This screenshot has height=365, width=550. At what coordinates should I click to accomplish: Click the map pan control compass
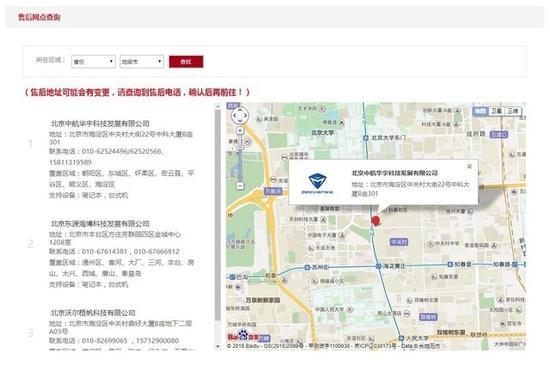[240, 115]
